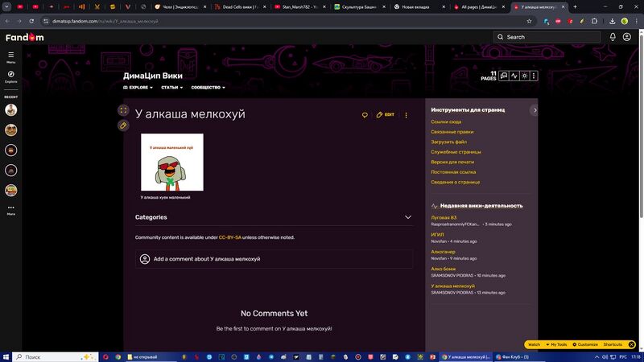644x362 pixels.
Task: Toggle light/dark theme with the sun icon
Action: 524,76
